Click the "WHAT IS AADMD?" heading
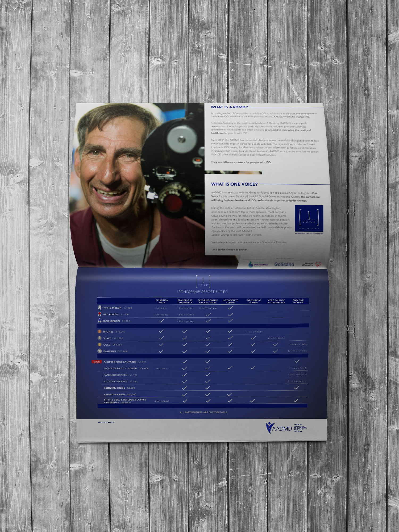Viewport: 399px width, 532px height. pyautogui.click(x=229, y=107)
